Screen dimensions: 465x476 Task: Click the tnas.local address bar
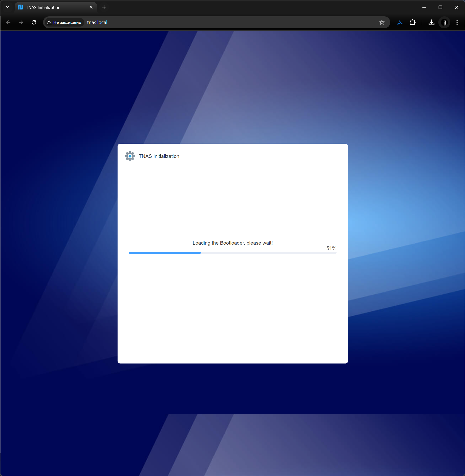(220, 22)
